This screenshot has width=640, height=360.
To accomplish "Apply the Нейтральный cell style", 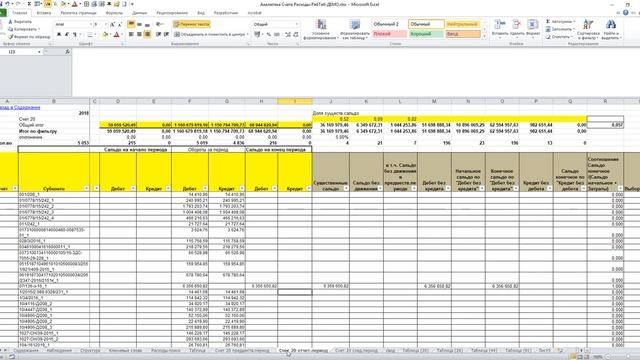I will pos(463,24).
